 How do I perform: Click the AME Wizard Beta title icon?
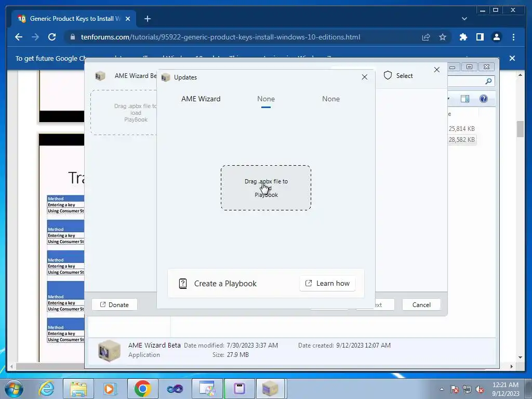tap(100, 76)
